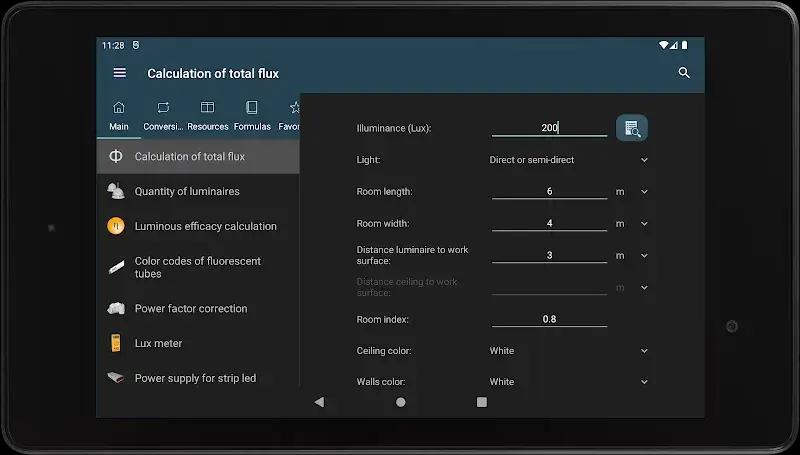Screen dimensions: 800x455
Task: Open the illuminance lookup table icon
Action: tap(631, 128)
